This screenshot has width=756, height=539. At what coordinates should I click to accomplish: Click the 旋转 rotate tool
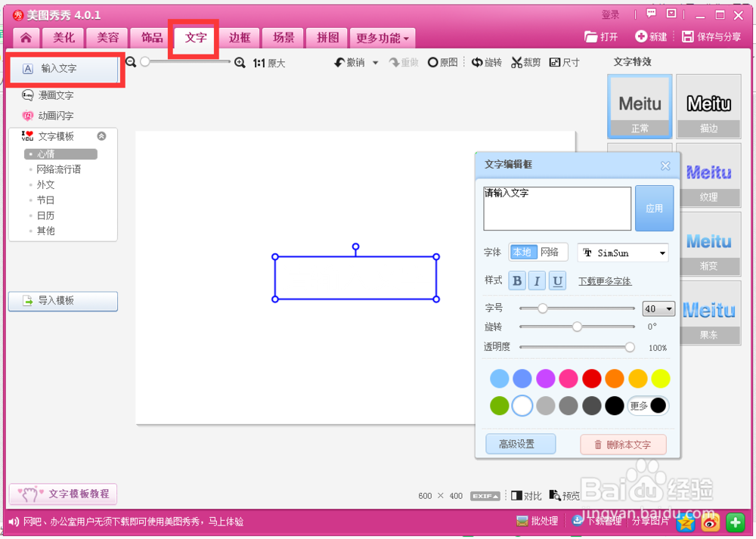point(486,63)
